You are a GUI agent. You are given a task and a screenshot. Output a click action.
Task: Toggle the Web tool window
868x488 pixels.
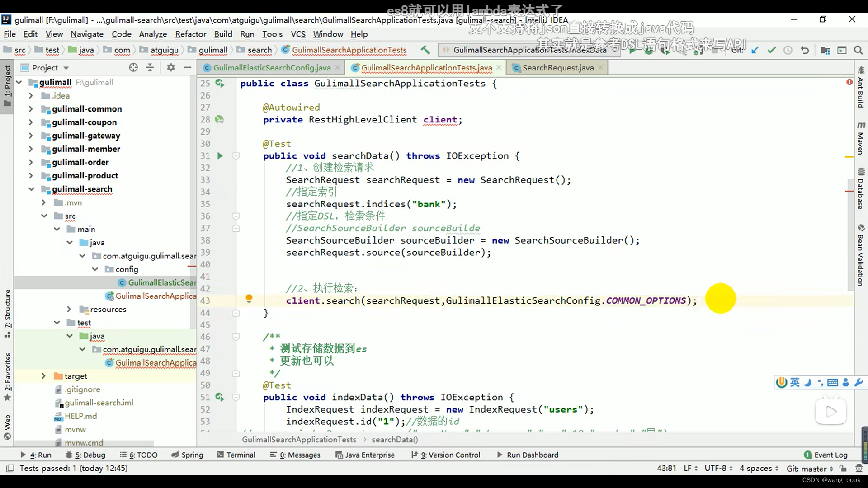tap(7, 427)
